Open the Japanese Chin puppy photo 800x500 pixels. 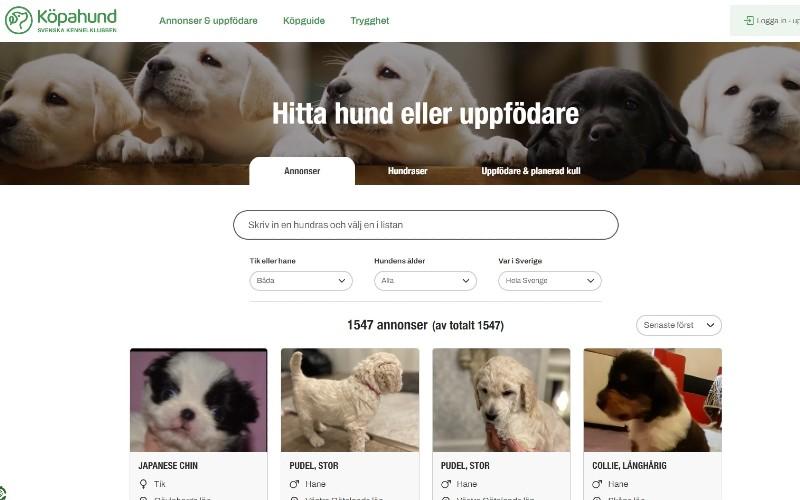[199, 400]
